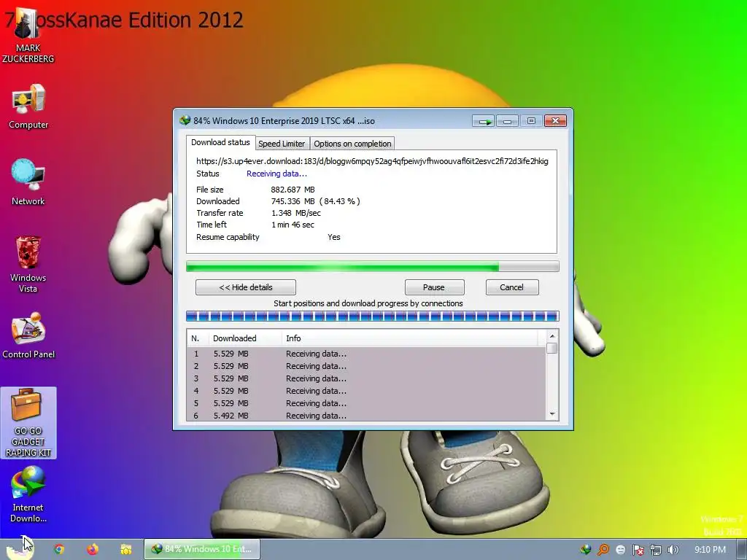This screenshot has width=747, height=560.
Task: Switch to the Speed Limiter tab
Action: pos(282,144)
